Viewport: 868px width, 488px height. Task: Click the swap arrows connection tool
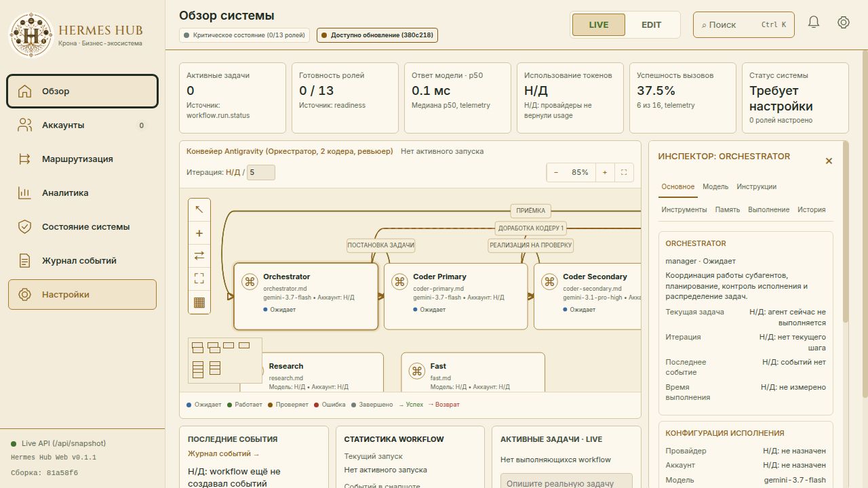199,256
